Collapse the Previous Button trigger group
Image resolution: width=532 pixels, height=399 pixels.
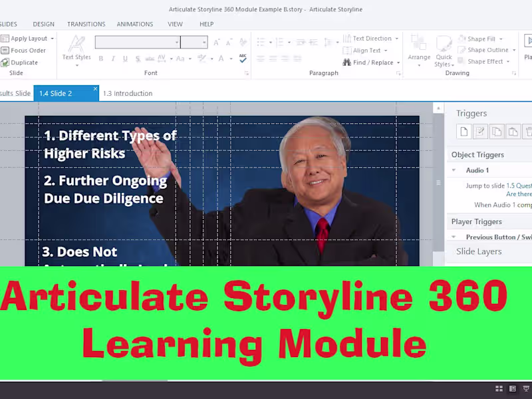(x=454, y=237)
